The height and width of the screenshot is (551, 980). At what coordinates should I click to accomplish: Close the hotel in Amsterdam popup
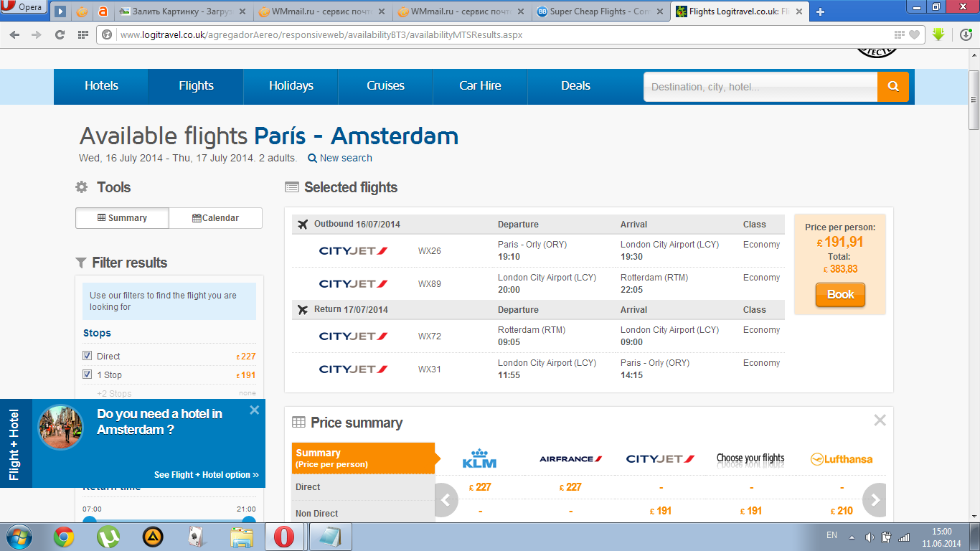point(254,410)
